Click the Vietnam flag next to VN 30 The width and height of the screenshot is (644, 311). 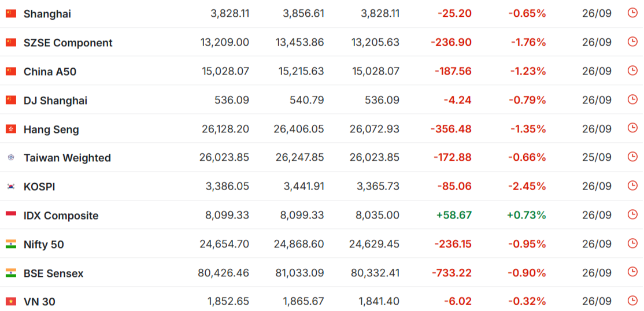(x=11, y=302)
